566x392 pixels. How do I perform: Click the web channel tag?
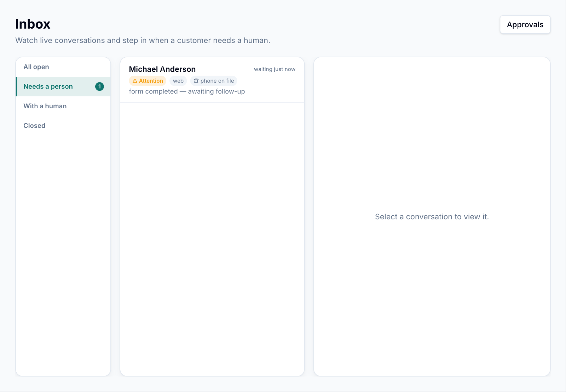(x=178, y=81)
